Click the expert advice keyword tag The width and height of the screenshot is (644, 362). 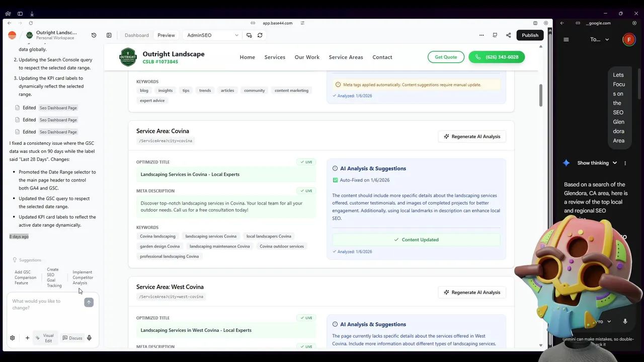(152, 101)
